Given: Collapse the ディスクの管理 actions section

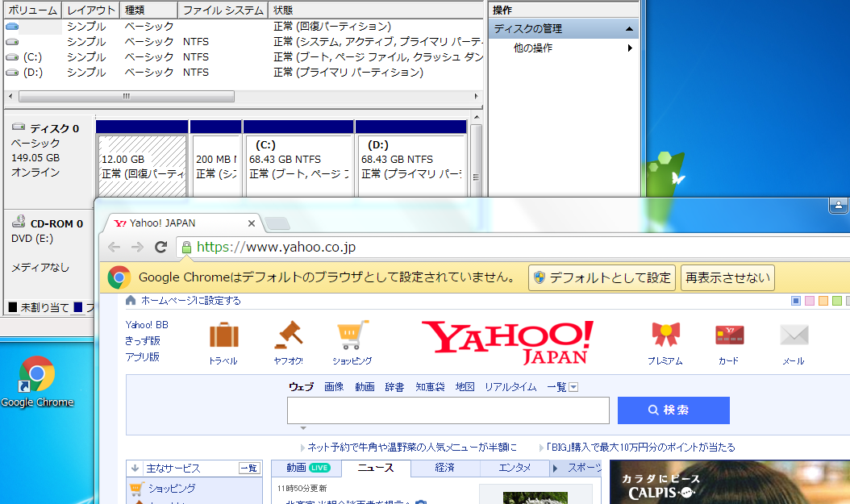Looking at the screenshot, I should pos(629,29).
